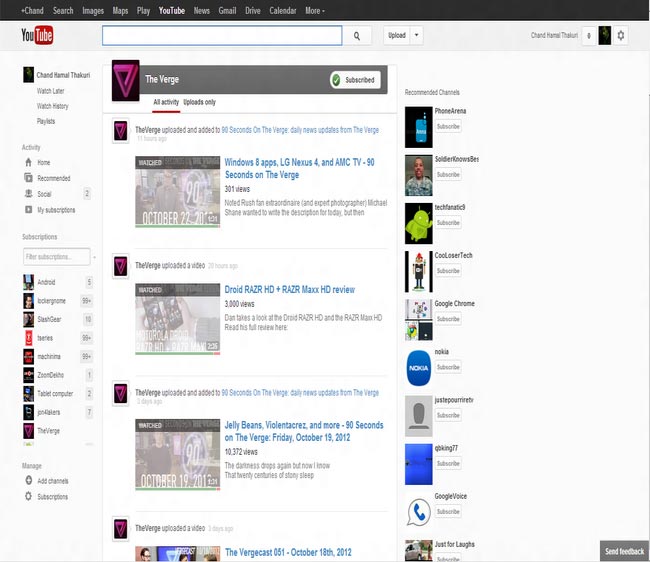The height and width of the screenshot is (562, 650).
Task: Subscribe to GoogleVoice
Action: click(x=448, y=511)
